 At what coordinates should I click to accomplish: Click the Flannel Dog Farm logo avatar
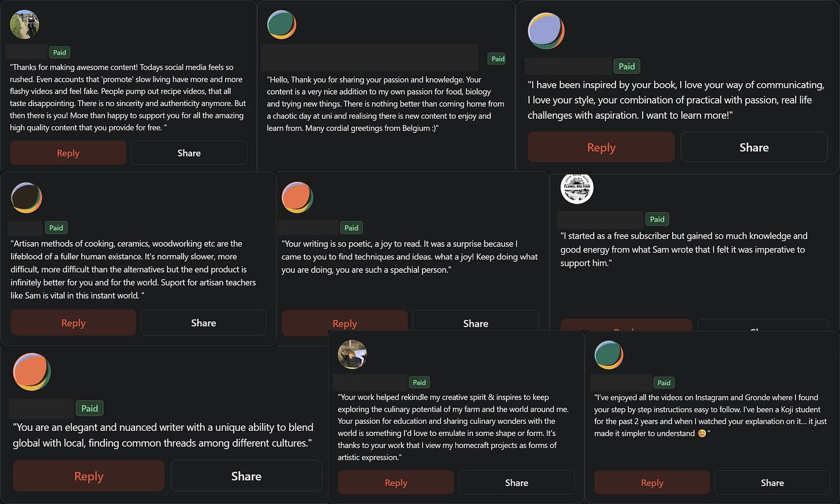pyautogui.click(x=577, y=187)
